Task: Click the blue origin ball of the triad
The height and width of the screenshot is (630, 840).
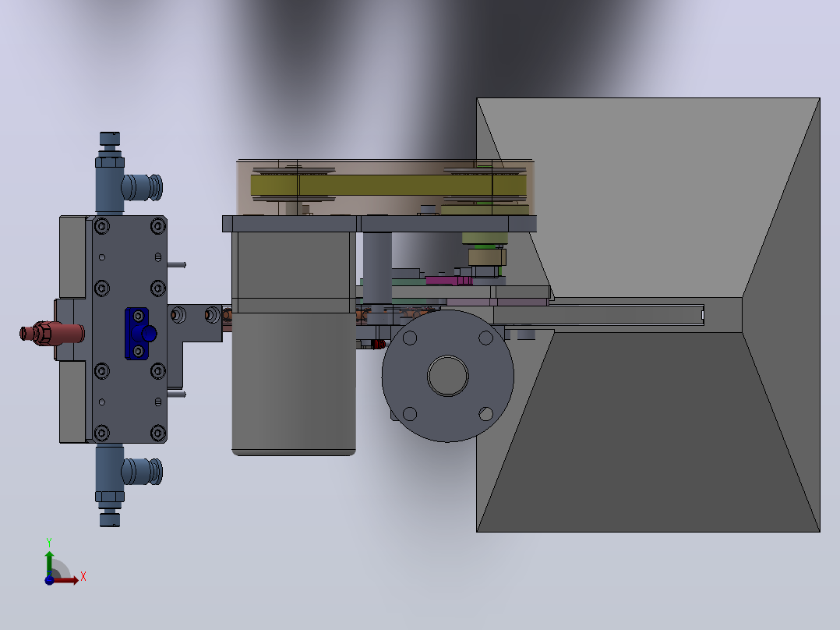Action: point(49,580)
